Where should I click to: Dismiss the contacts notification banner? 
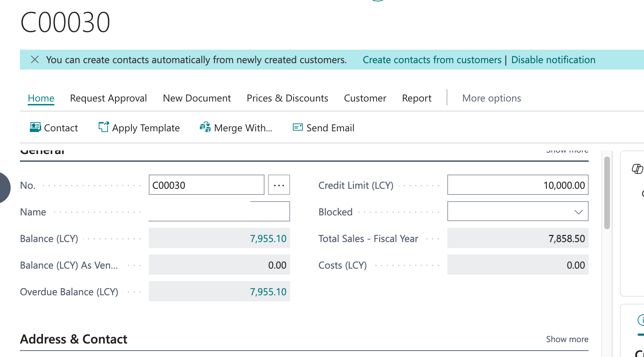[x=35, y=60]
